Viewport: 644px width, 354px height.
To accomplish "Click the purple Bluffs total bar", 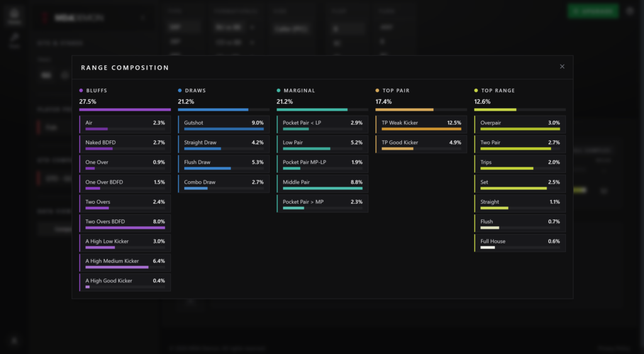I will pyautogui.click(x=125, y=109).
